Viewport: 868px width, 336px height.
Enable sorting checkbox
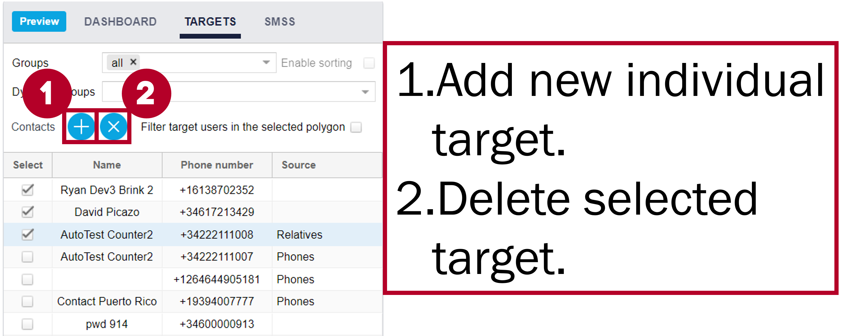369,63
